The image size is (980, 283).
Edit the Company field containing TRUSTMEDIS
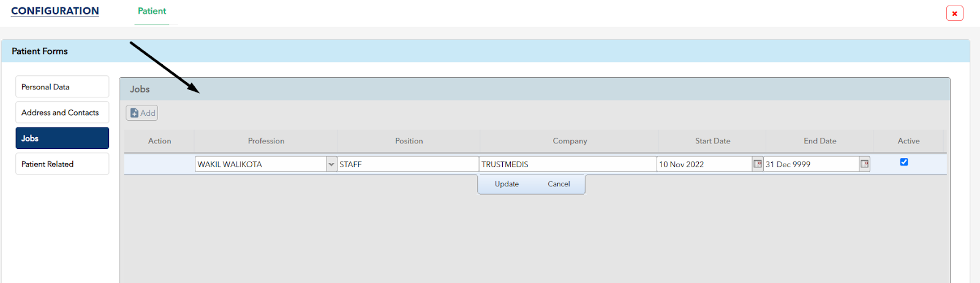click(x=568, y=164)
